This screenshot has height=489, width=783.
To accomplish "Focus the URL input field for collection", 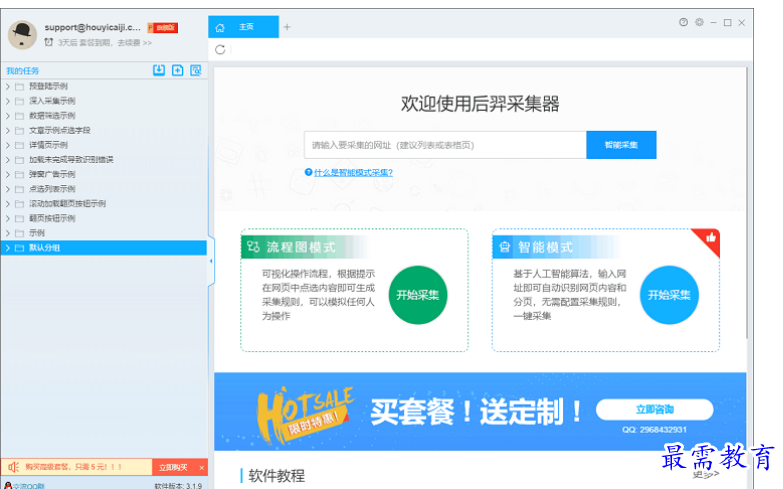I will pos(445,145).
